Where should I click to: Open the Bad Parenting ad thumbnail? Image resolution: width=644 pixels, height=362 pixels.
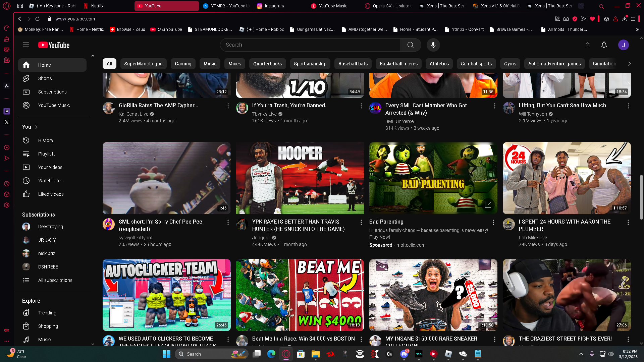pos(433,178)
